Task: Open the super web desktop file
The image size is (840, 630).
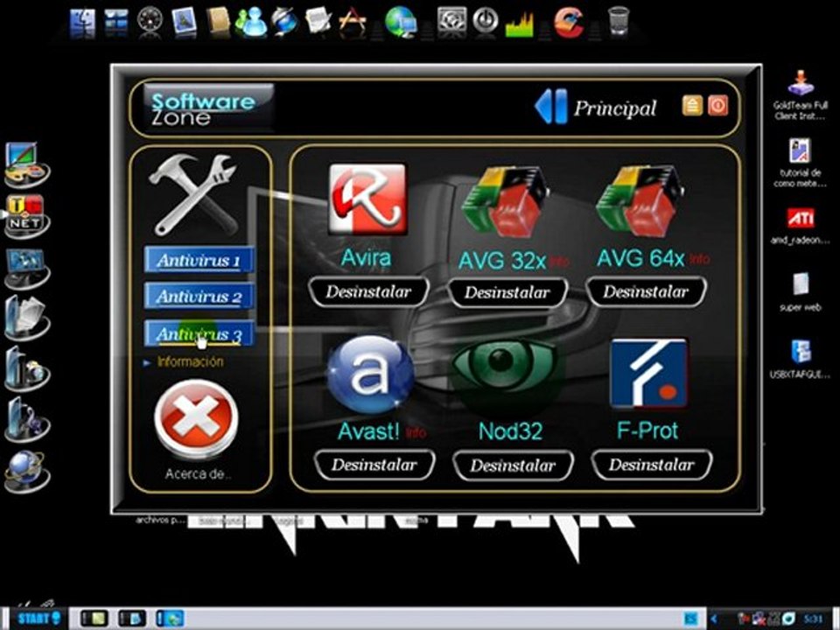Action: 801,292
